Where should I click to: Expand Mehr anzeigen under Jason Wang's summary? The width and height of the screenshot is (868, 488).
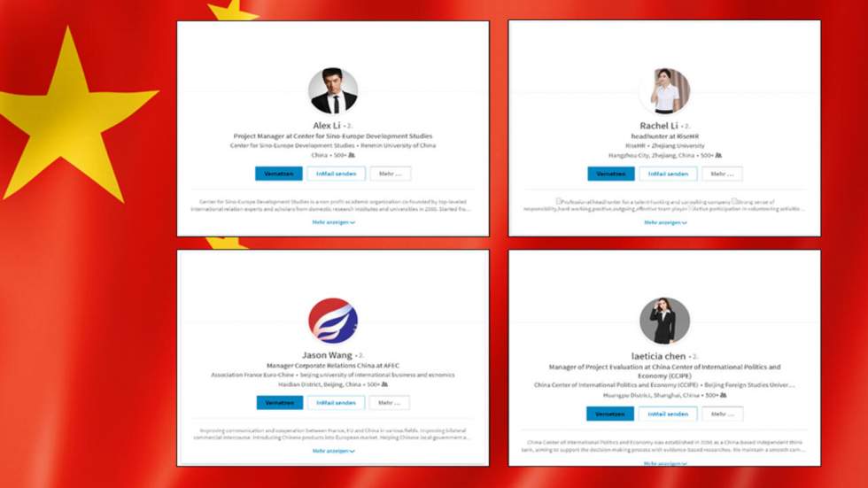(333, 451)
